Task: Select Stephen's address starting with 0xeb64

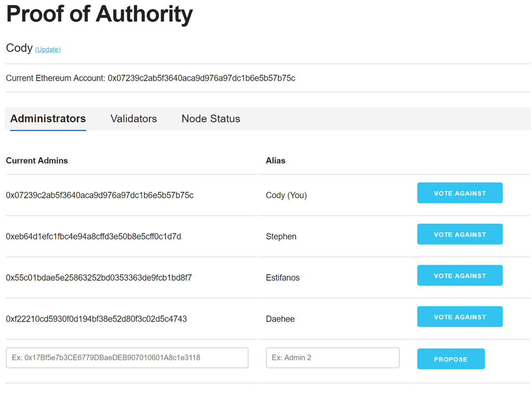Action: pos(94,237)
